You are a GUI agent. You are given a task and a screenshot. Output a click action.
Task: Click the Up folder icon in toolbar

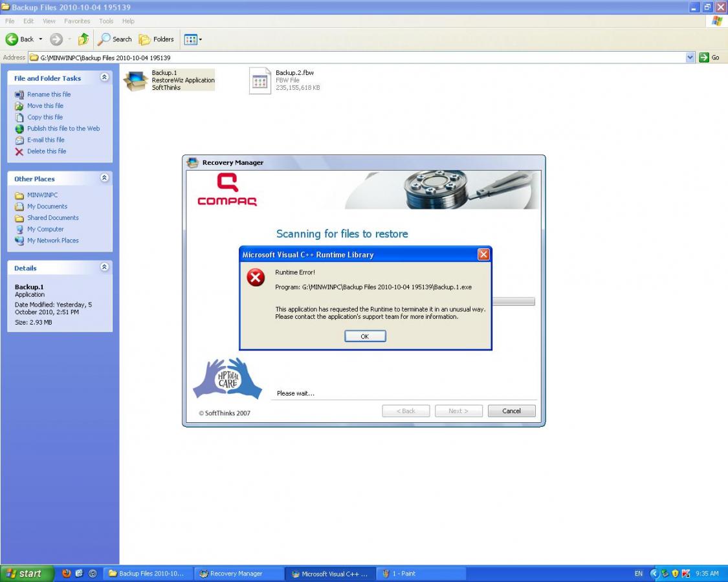click(83, 39)
